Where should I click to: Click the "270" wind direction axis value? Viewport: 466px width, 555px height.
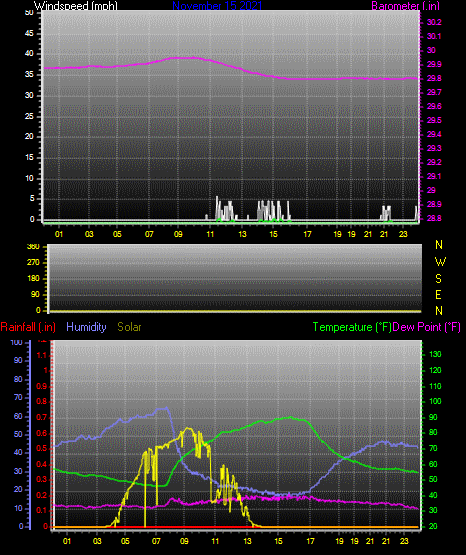[x=33, y=263]
